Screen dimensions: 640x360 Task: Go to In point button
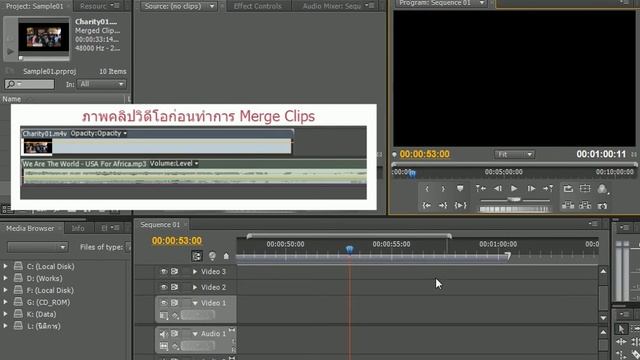click(x=427, y=205)
